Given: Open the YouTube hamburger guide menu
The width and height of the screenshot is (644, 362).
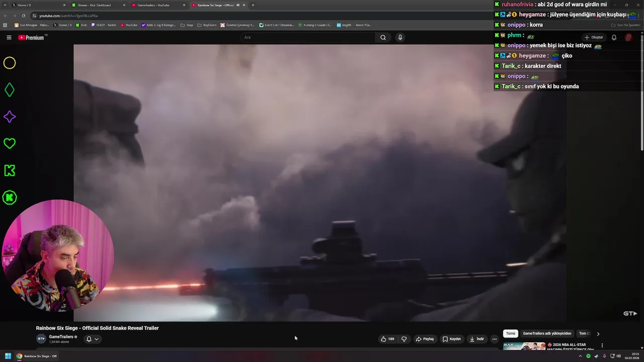Looking at the screenshot, I should [9, 37].
